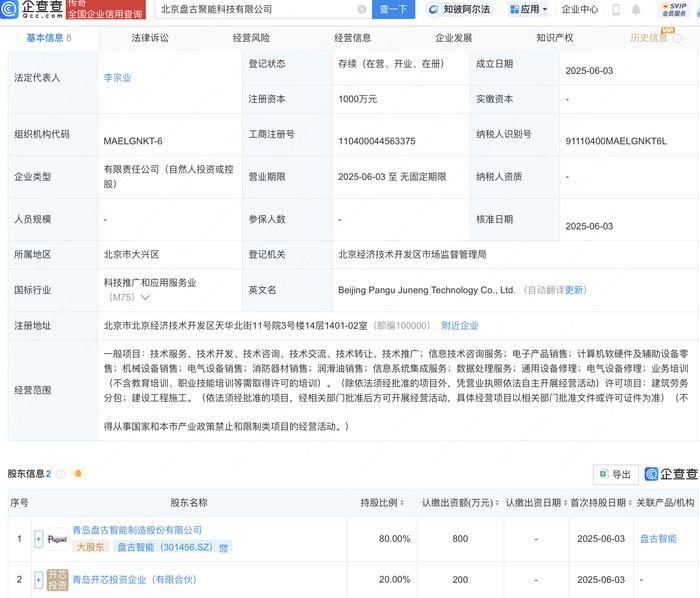Click the info icon next to 股东信息

coord(61,474)
